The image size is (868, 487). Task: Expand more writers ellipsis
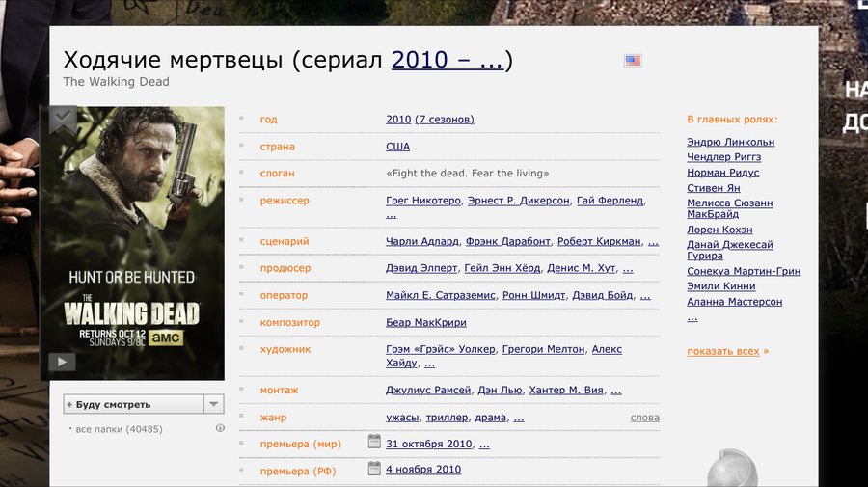tap(653, 242)
